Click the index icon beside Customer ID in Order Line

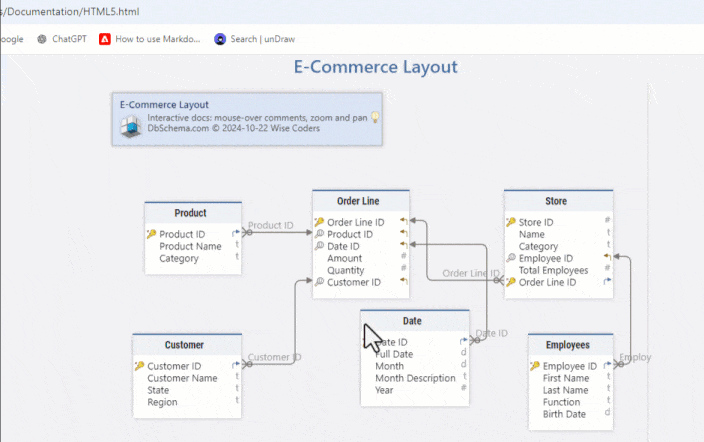(x=319, y=282)
